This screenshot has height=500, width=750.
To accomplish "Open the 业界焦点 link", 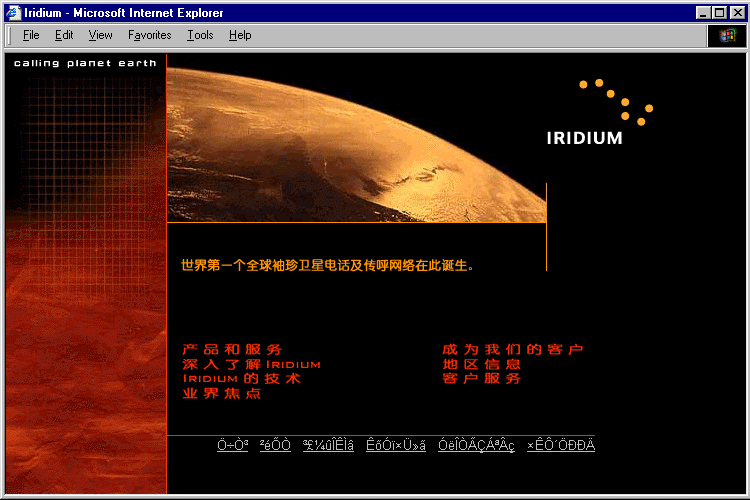I will [x=221, y=394].
